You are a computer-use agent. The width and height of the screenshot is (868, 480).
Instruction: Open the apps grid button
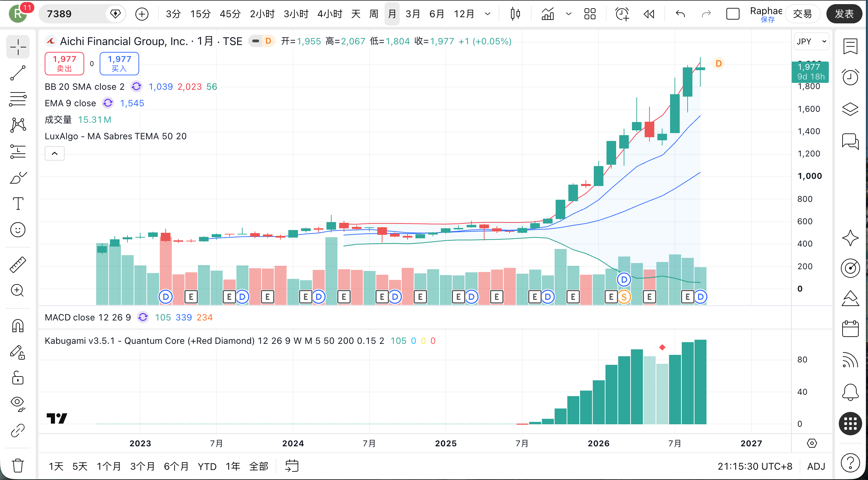pyautogui.click(x=850, y=424)
